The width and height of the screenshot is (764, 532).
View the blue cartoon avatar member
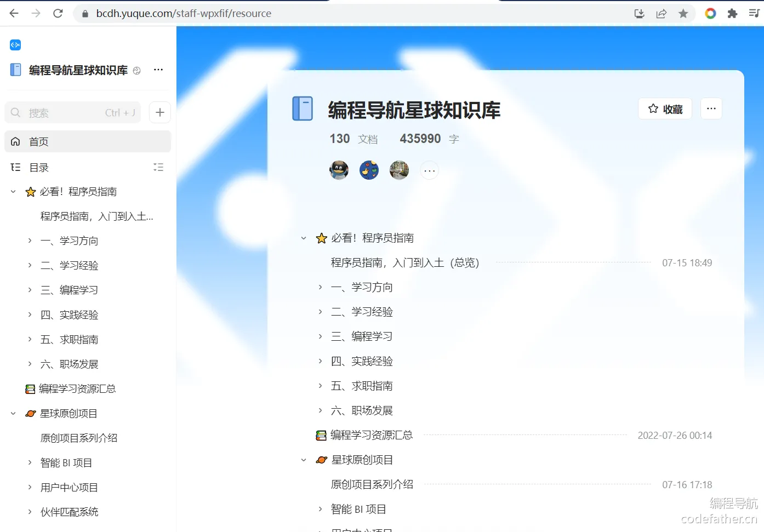point(369,170)
